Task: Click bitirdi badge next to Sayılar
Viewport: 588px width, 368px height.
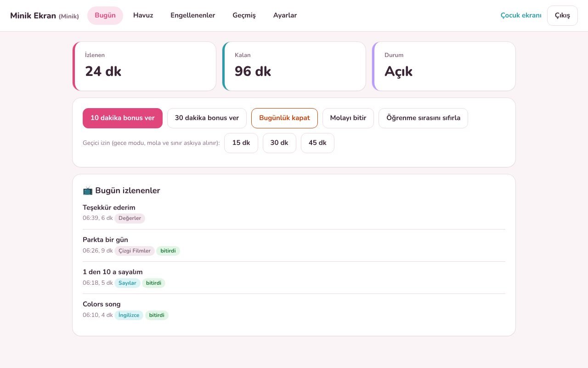Action: tap(153, 283)
